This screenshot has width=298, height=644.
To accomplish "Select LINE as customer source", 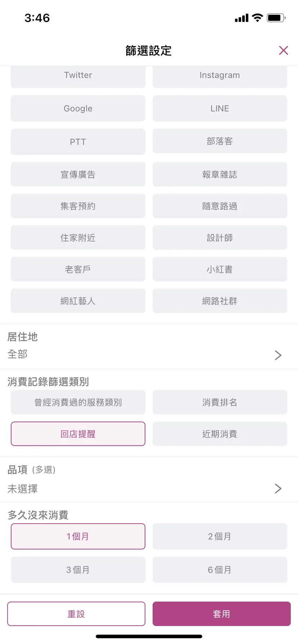I will click(x=220, y=108).
